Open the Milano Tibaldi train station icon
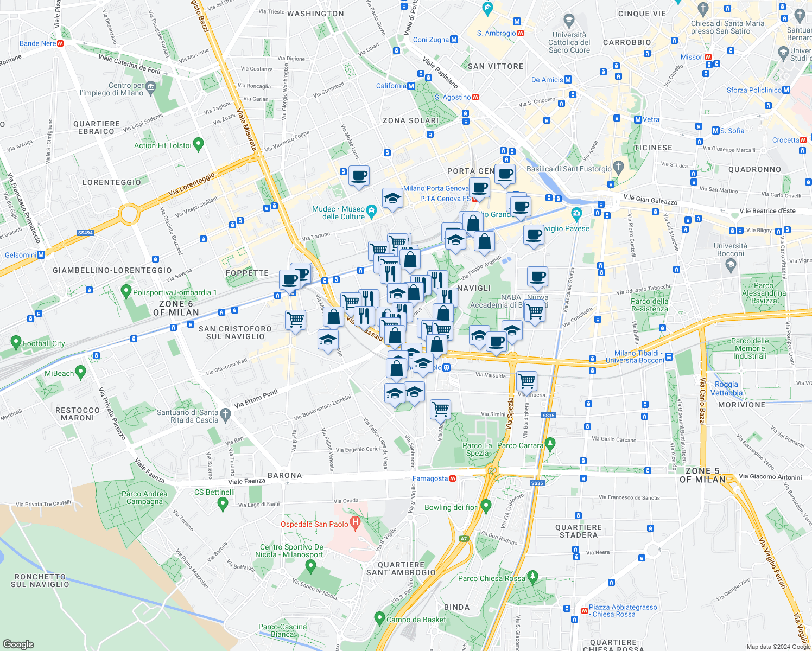812x651 pixels. pyautogui.click(x=669, y=356)
